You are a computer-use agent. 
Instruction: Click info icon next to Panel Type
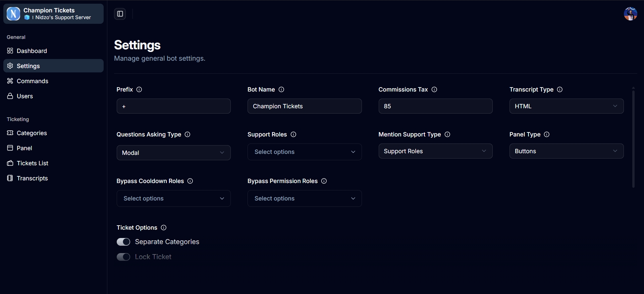[546, 134]
